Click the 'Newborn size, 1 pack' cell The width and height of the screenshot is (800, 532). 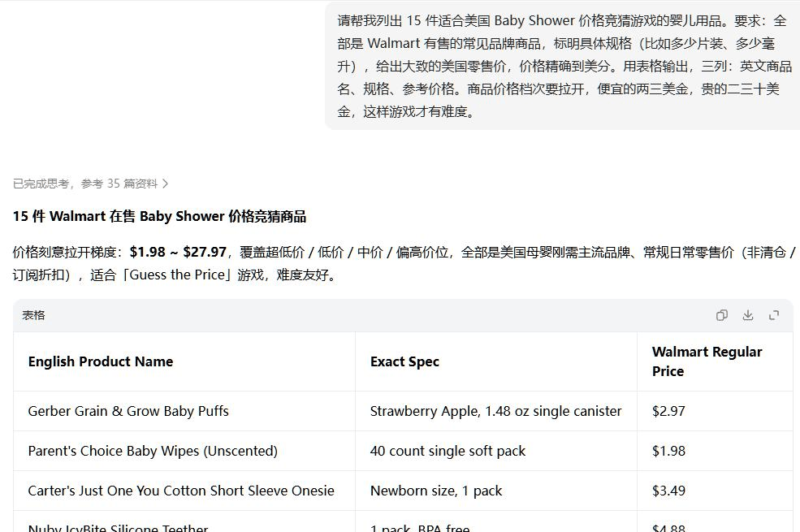(x=496, y=491)
